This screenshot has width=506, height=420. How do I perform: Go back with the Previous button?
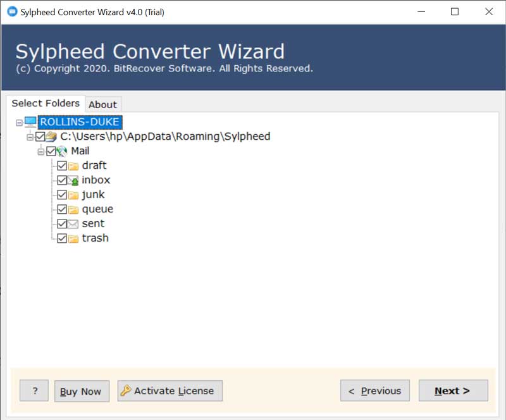pyautogui.click(x=375, y=391)
